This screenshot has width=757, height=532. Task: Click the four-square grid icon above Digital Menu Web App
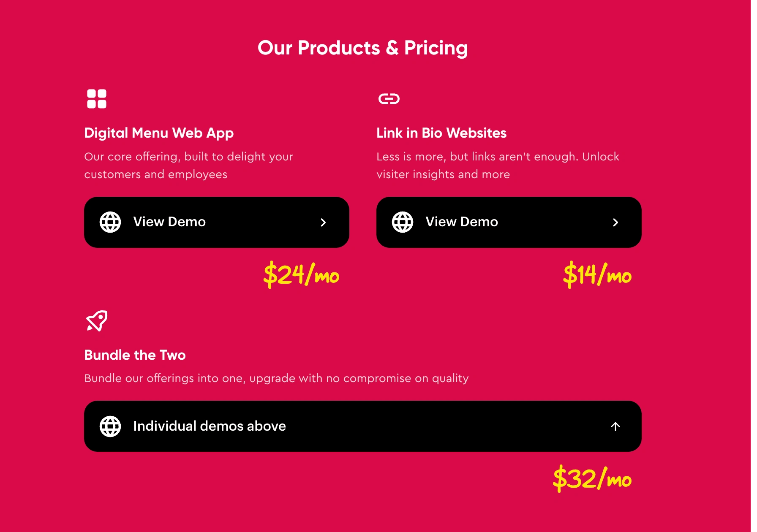point(96,99)
